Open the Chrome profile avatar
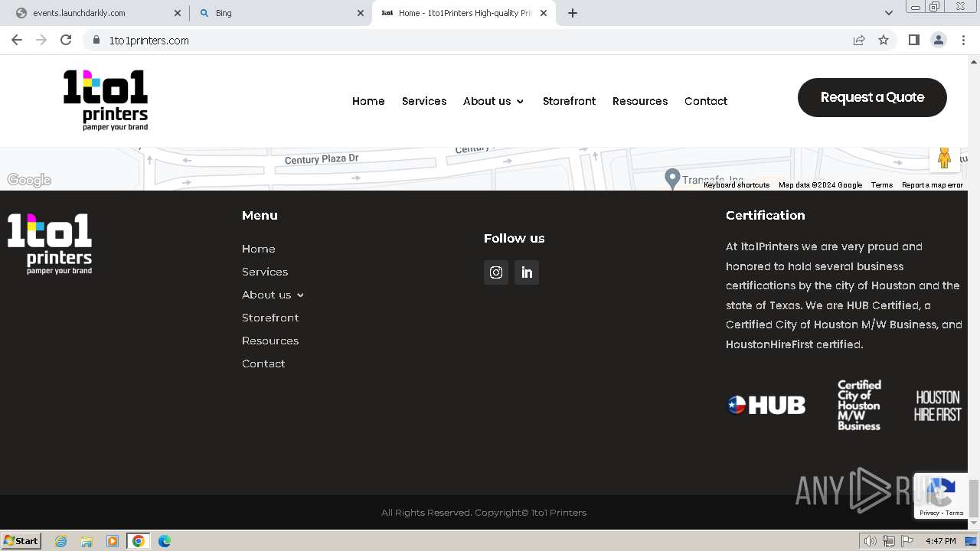Viewport: 980px width, 551px height. coord(938,40)
